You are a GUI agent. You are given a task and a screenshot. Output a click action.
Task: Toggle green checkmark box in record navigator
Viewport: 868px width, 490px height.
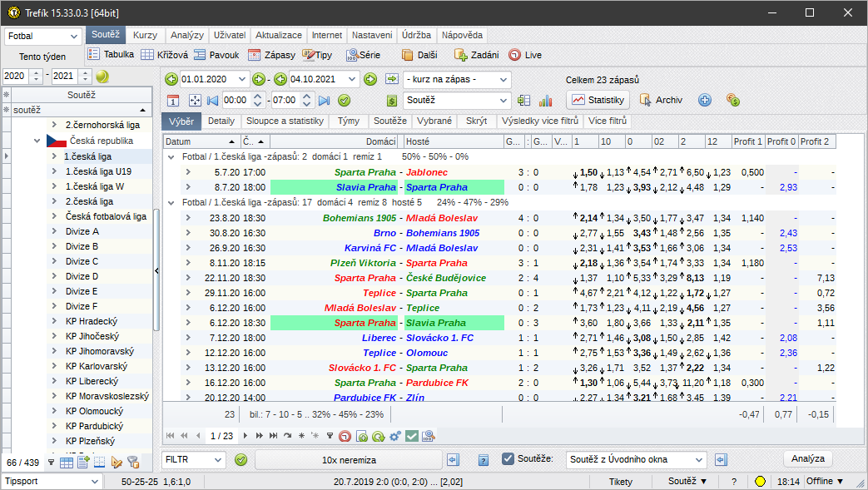tap(411, 436)
